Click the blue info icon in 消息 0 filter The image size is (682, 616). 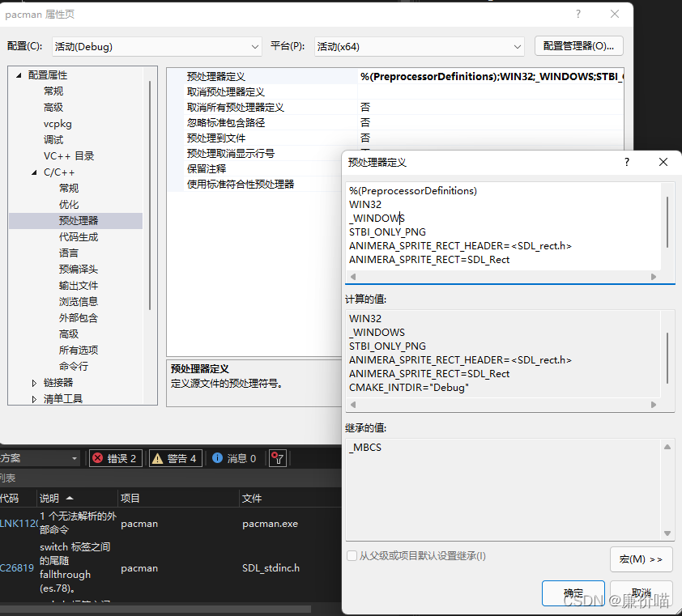click(217, 458)
